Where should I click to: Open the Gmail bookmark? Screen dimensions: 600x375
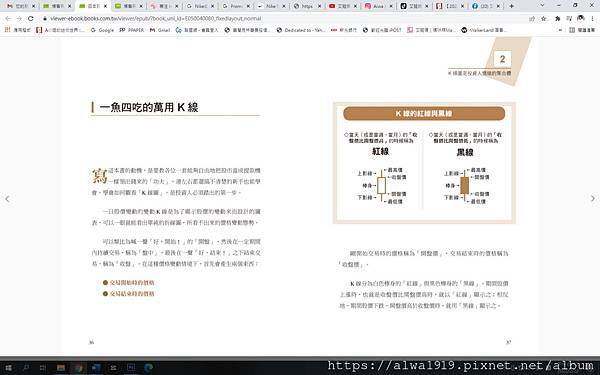(x=160, y=30)
